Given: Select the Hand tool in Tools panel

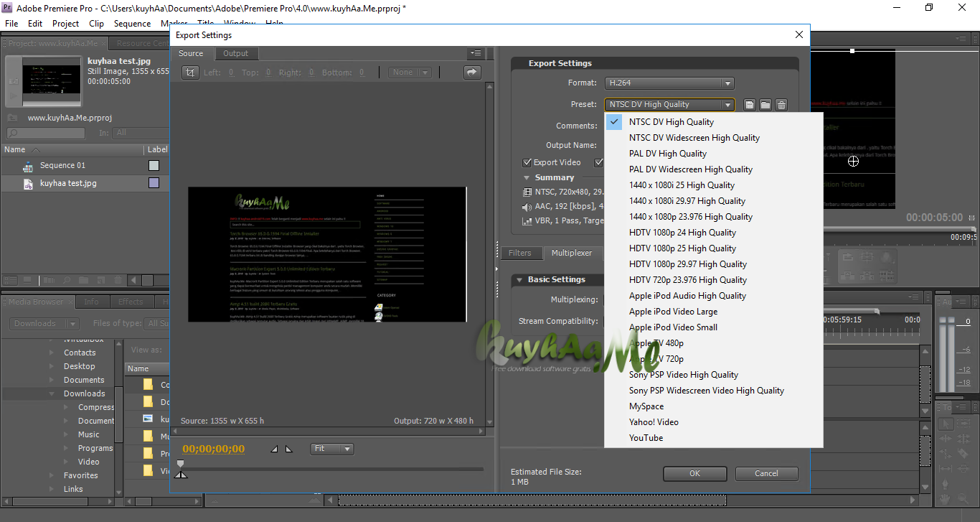Looking at the screenshot, I should (946, 498).
